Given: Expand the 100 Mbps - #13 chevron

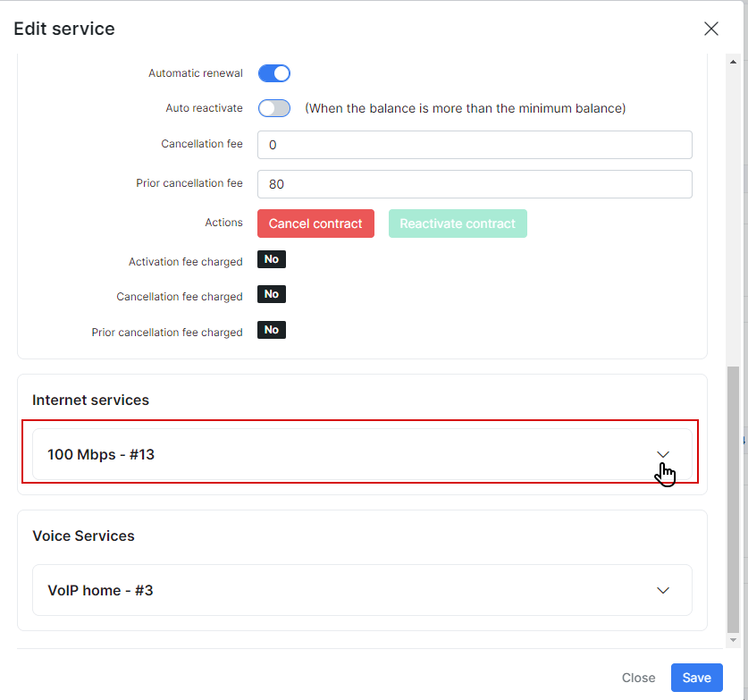Looking at the screenshot, I should 662,454.
